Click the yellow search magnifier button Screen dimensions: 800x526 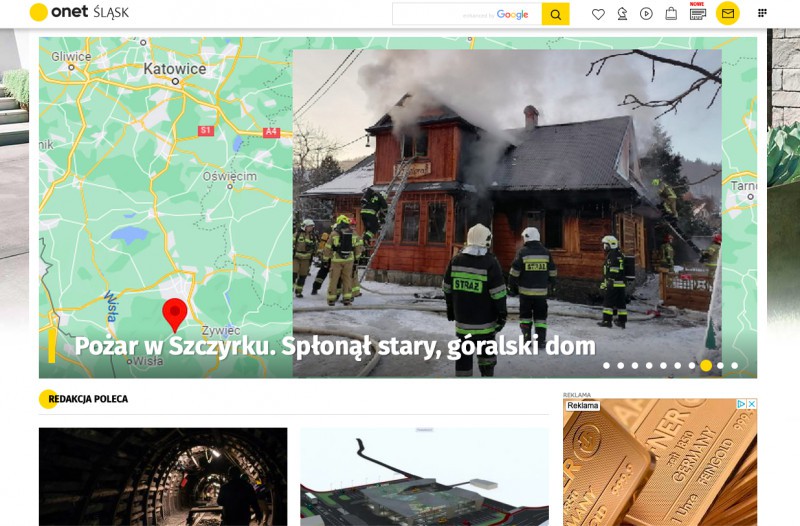pyautogui.click(x=555, y=14)
